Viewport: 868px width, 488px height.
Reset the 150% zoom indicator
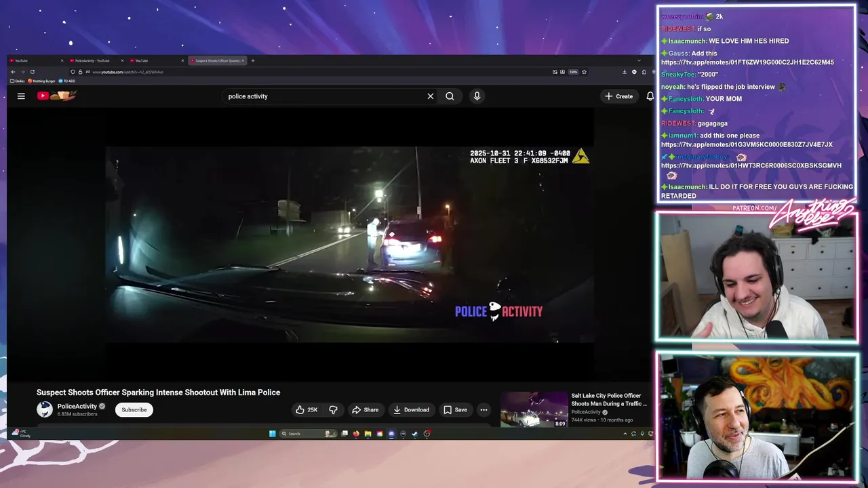573,72
